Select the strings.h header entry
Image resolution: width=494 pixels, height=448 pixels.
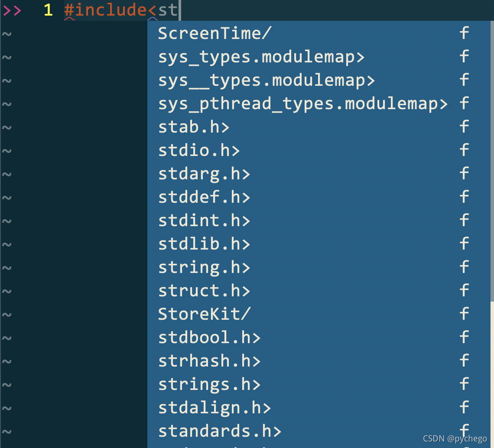[209, 384]
